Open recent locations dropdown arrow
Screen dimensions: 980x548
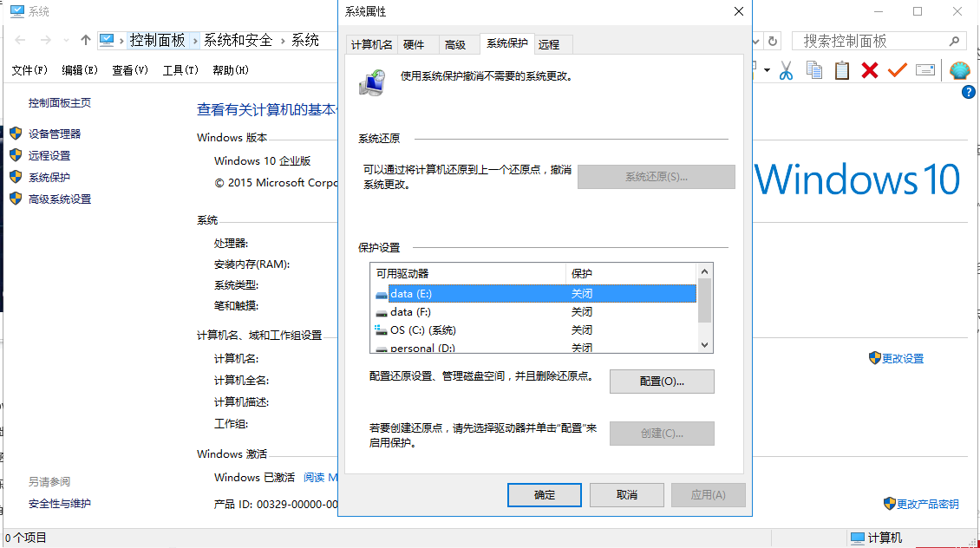click(66, 41)
